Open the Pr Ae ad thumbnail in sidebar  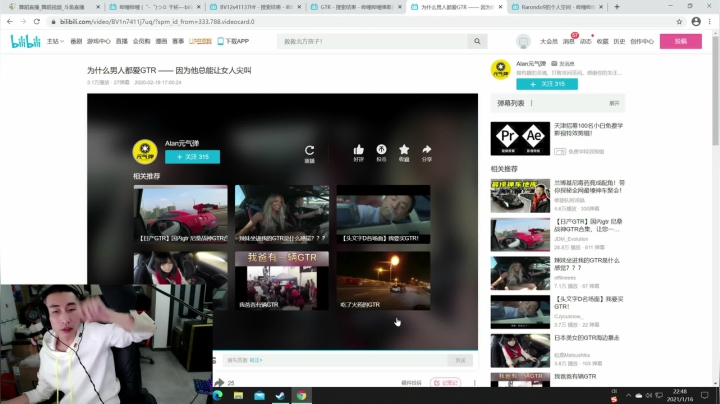520,138
